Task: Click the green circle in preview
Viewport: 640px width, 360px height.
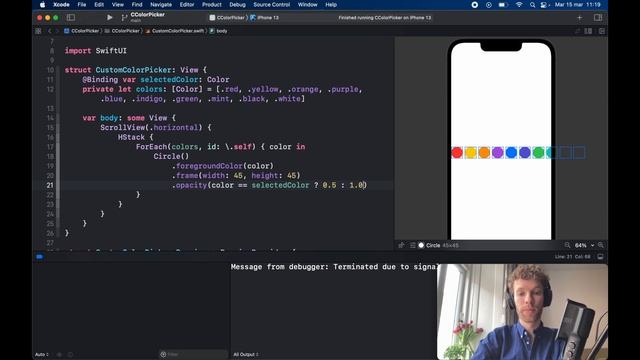Action: click(538, 153)
